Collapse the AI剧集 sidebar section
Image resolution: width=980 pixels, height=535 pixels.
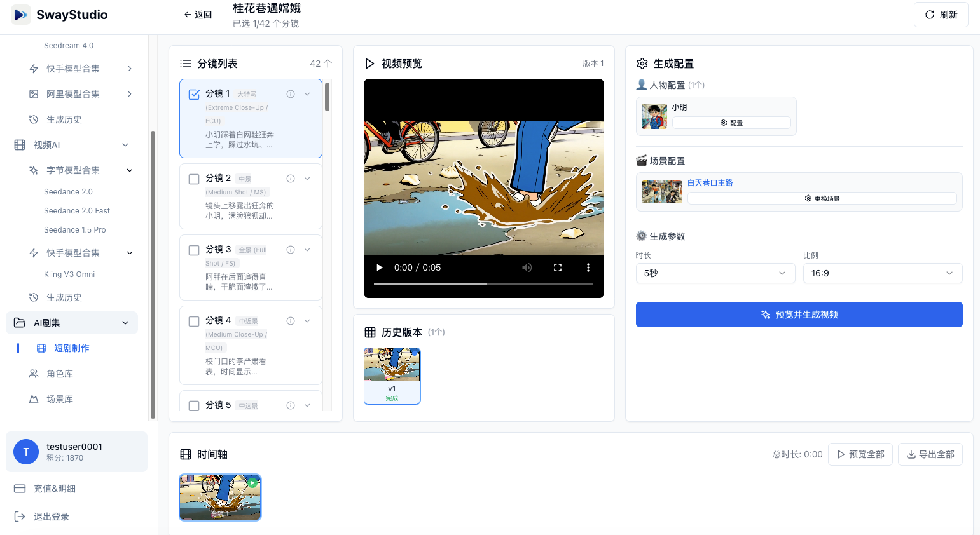point(125,323)
